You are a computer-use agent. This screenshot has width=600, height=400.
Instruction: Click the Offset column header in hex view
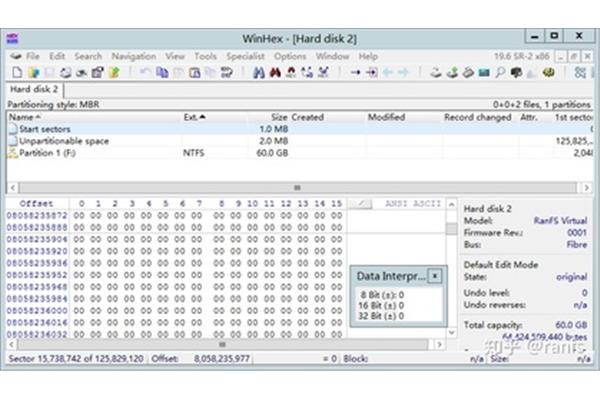[37, 204]
